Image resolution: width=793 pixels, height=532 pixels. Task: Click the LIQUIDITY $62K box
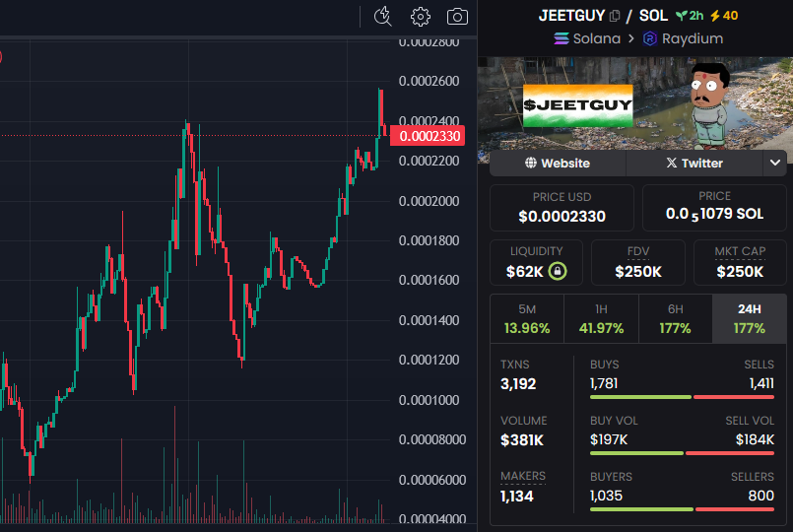536,262
